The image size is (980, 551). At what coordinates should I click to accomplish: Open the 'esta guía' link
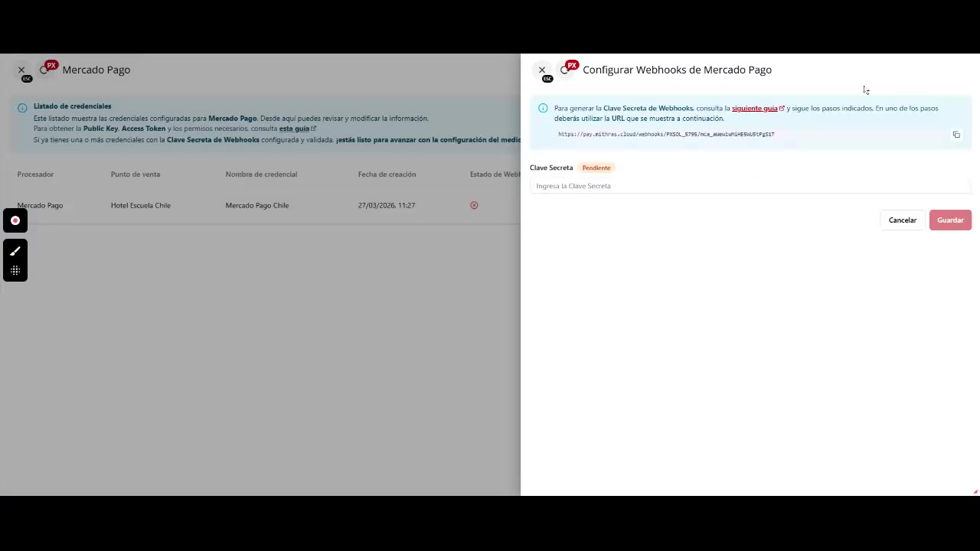(294, 129)
